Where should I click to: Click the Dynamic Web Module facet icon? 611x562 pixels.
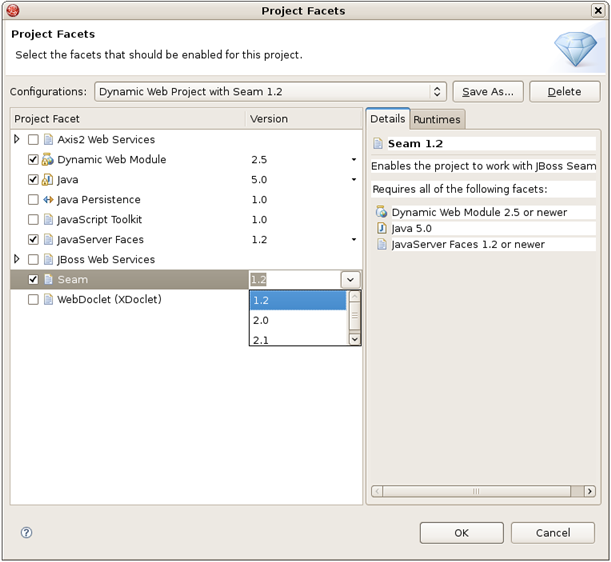(x=48, y=160)
